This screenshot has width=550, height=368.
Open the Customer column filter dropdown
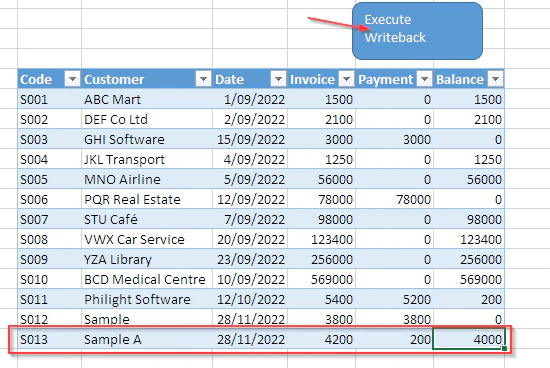[x=203, y=79]
